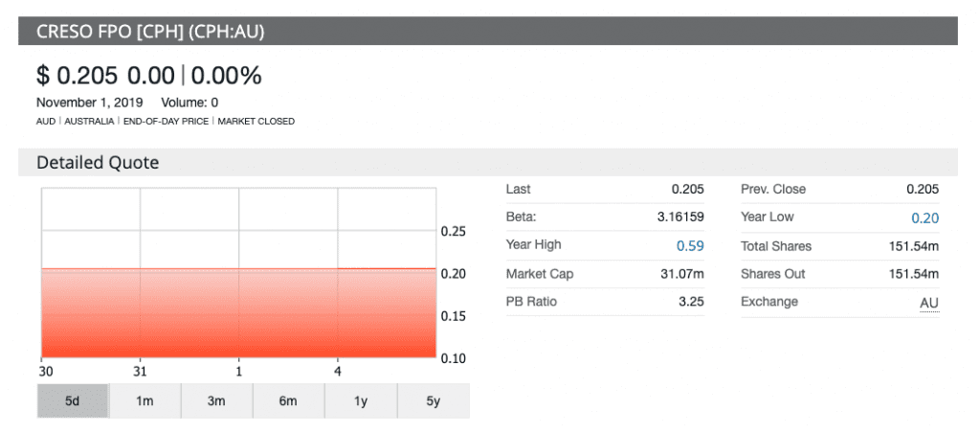
Task: Click the MARKET CLOSED status text
Action: click(256, 122)
